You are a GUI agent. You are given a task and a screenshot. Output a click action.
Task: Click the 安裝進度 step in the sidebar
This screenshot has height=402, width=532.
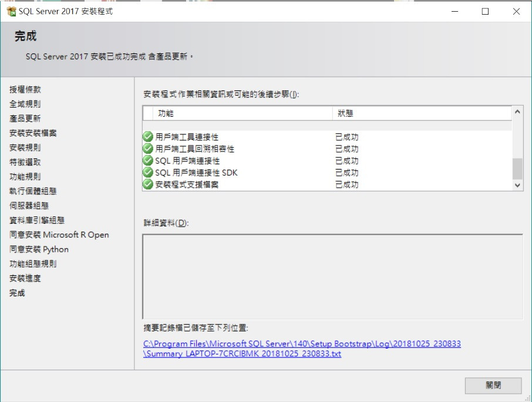25,279
